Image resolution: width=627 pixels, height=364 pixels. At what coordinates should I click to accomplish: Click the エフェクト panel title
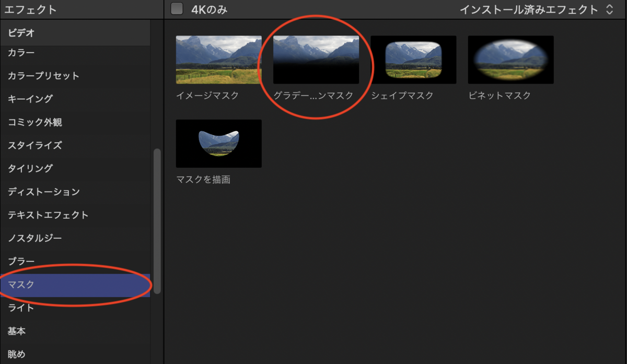coord(30,9)
